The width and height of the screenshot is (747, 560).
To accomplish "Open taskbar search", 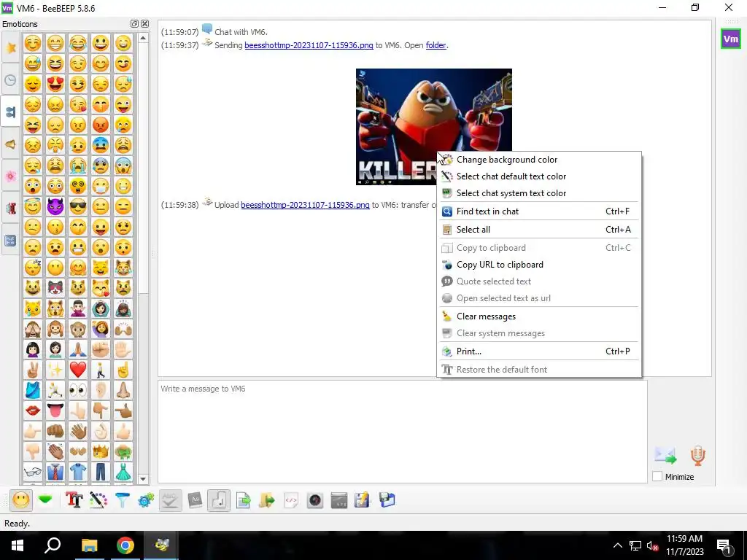I will pos(53,545).
